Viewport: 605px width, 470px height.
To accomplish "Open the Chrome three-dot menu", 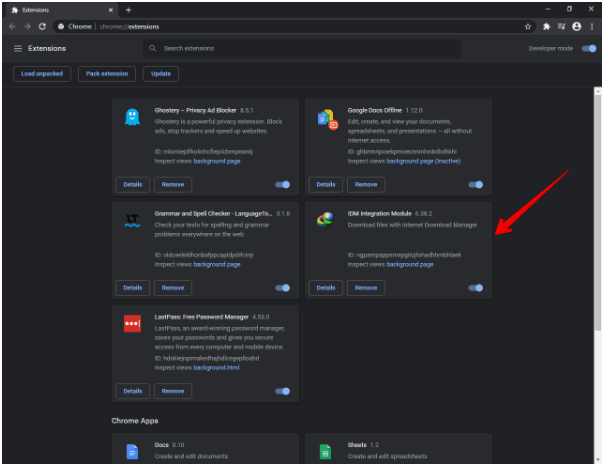I will click(592, 26).
